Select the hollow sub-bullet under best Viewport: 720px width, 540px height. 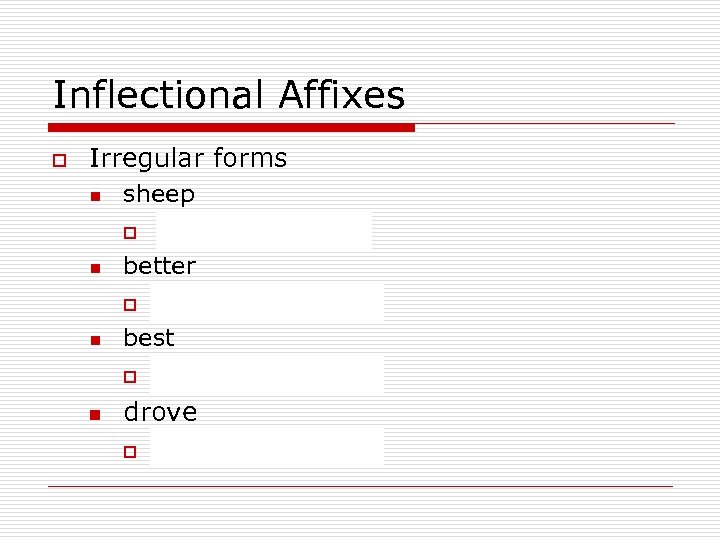click(128, 378)
